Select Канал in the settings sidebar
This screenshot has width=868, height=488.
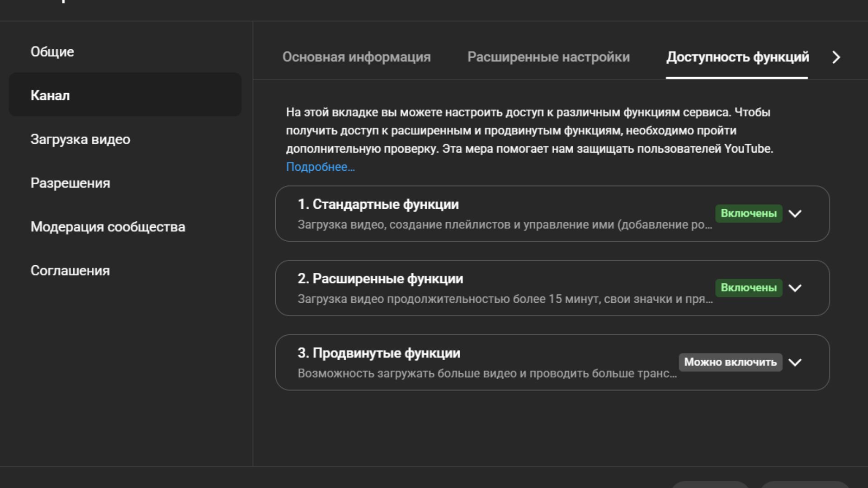[x=50, y=95]
